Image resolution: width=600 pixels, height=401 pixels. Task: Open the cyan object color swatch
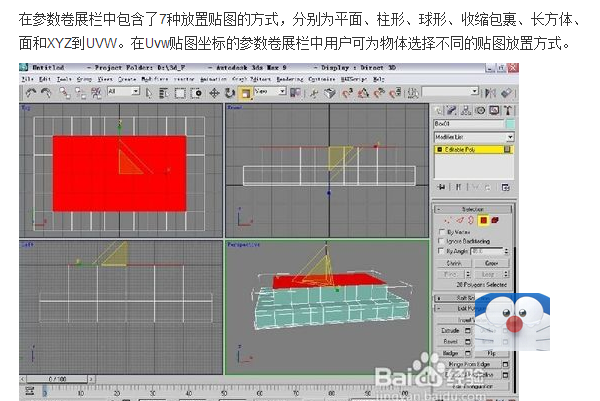[x=510, y=124]
